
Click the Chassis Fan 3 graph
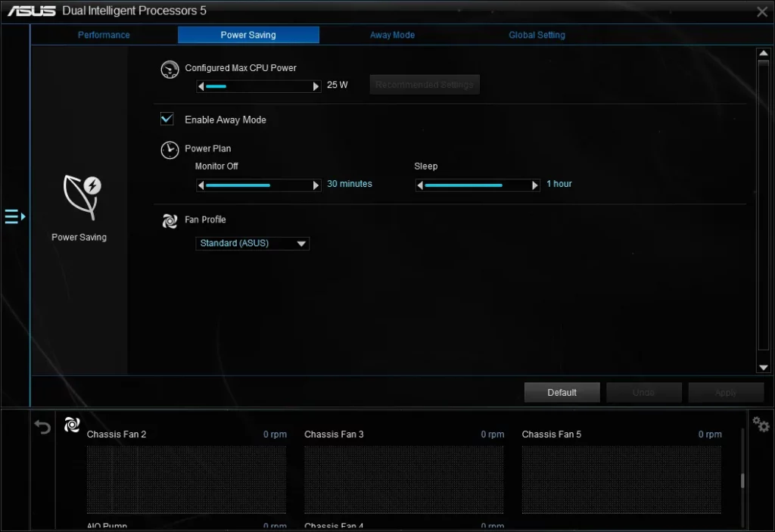[404, 480]
